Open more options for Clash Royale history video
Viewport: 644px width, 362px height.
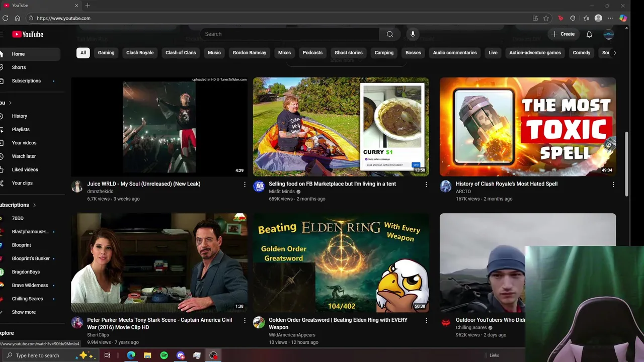(613, 185)
